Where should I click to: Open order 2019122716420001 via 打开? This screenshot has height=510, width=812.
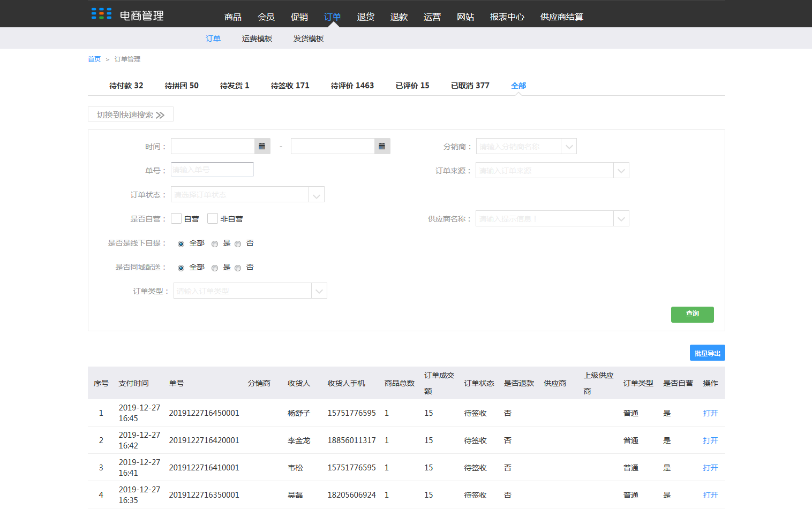click(x=710, y=440)
